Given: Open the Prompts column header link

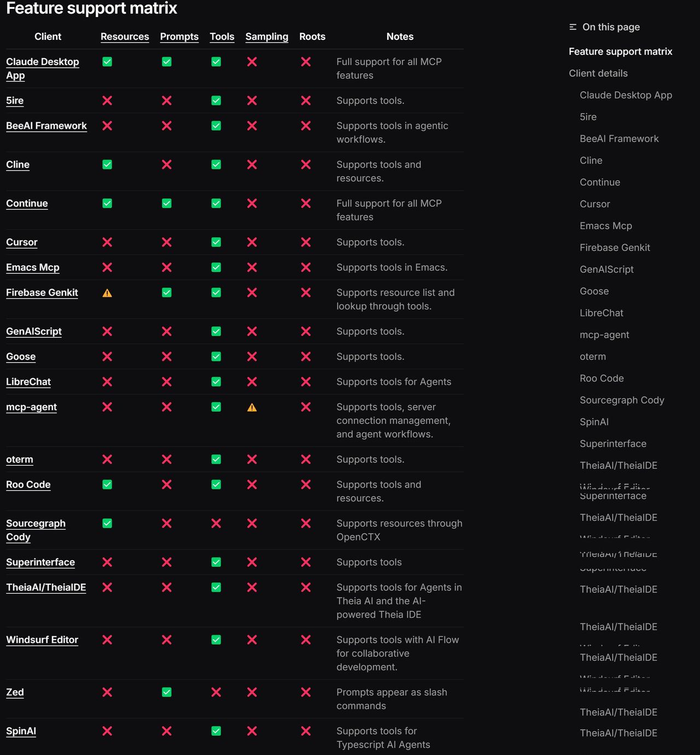Looking at the screenshot, I should pyautogui.click(x=179, y=37).
